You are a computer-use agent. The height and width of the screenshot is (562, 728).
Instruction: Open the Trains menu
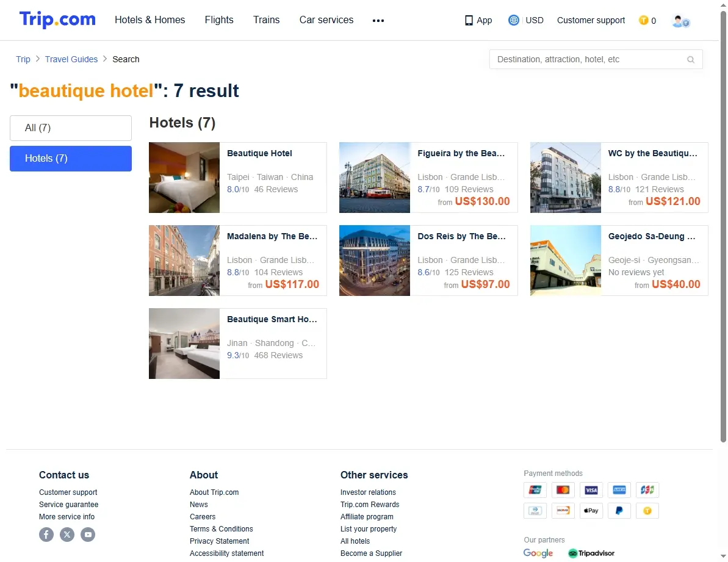[x=267, y=20]
